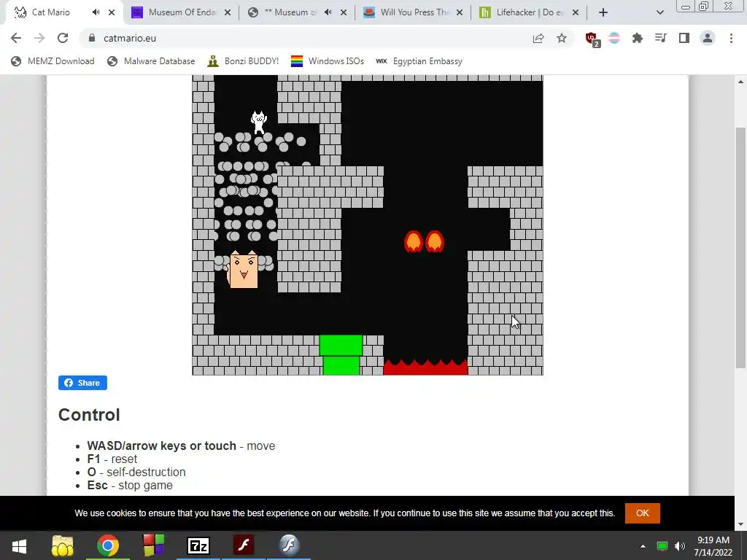The width and height of the screenshot is (747, 560).
Task: Click the page vertical scrollbar thumb
Action: [740, 248]
